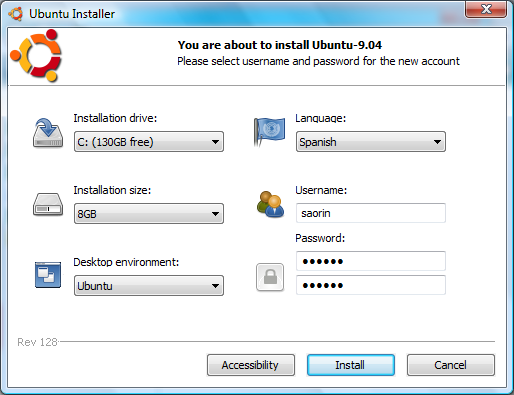Click the Rev 128 revision label
Image resolution: width=514 pixels, height=395 pixels.
point(37,342)
